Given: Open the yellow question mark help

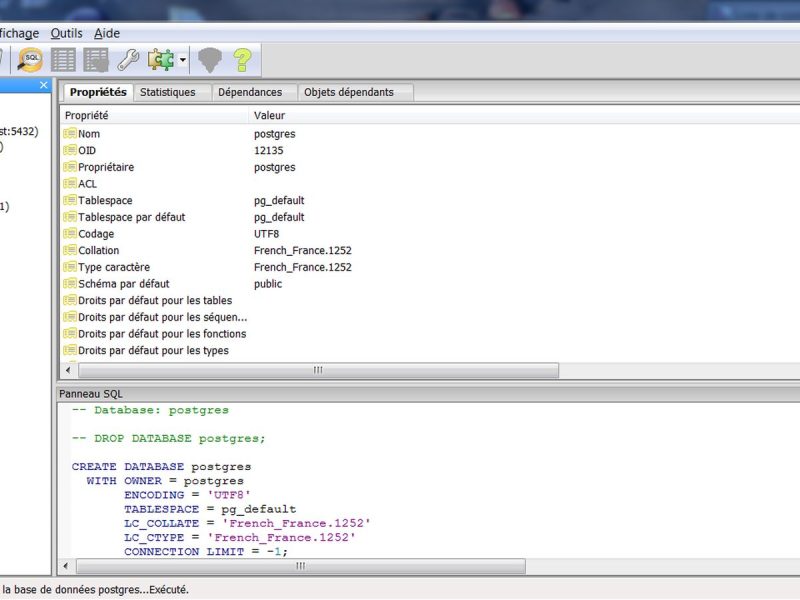Looking at the screenshot, I should [242, 60].
